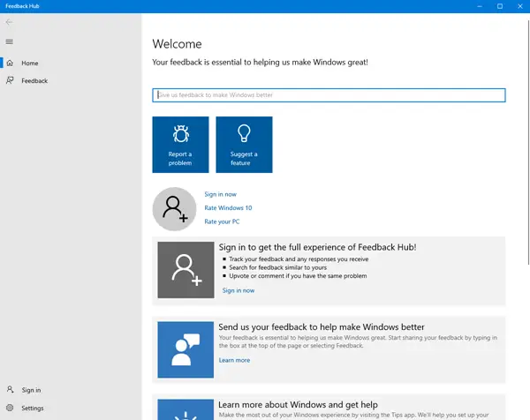The image size is (530, 420).
Task: Click the Sign in now link beside avatar
Action: pyautogui.click(x=220, y=194)
